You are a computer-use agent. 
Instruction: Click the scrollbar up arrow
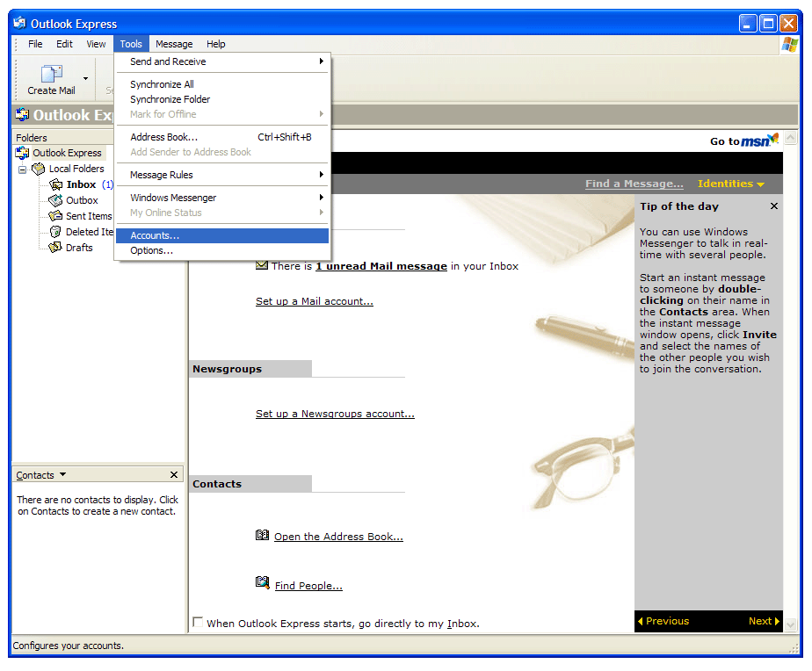point(790,138)
